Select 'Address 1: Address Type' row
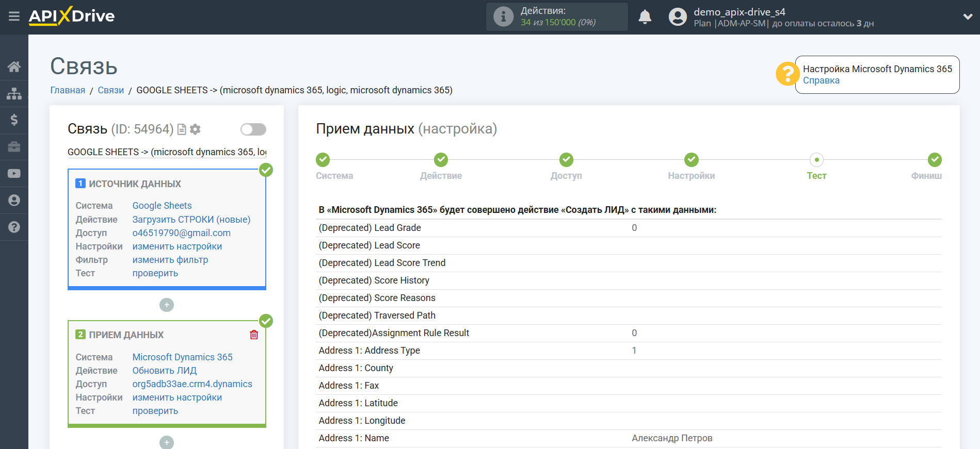 [x=629, y=351]
